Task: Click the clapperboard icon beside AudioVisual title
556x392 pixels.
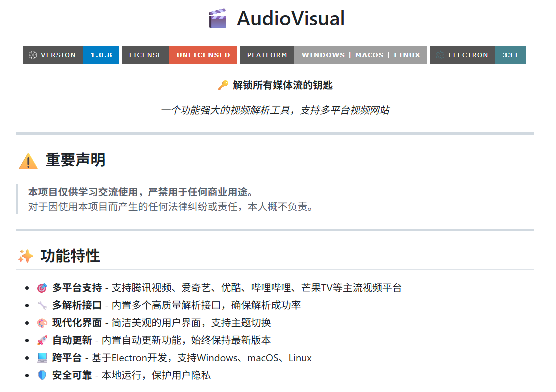Action: pyautogui.click(x=217, y=19)
